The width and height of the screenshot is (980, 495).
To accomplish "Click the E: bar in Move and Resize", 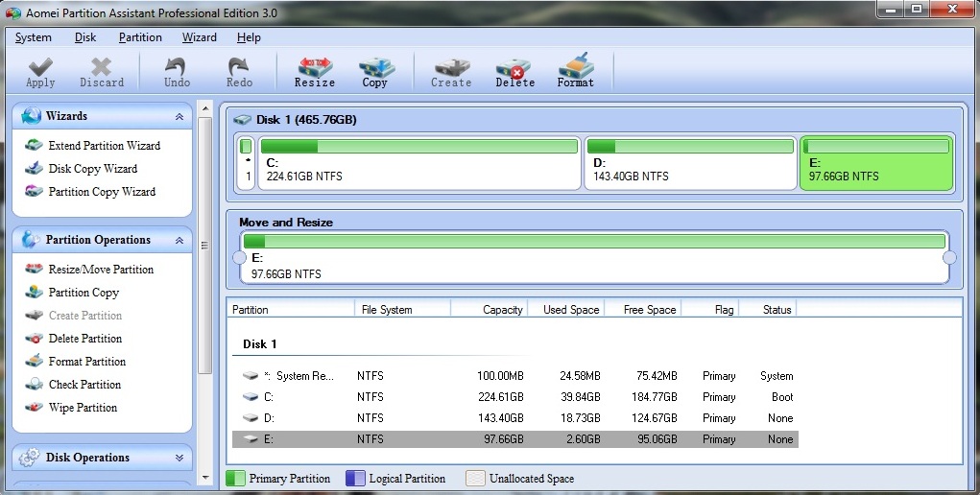I will point(594,241).
